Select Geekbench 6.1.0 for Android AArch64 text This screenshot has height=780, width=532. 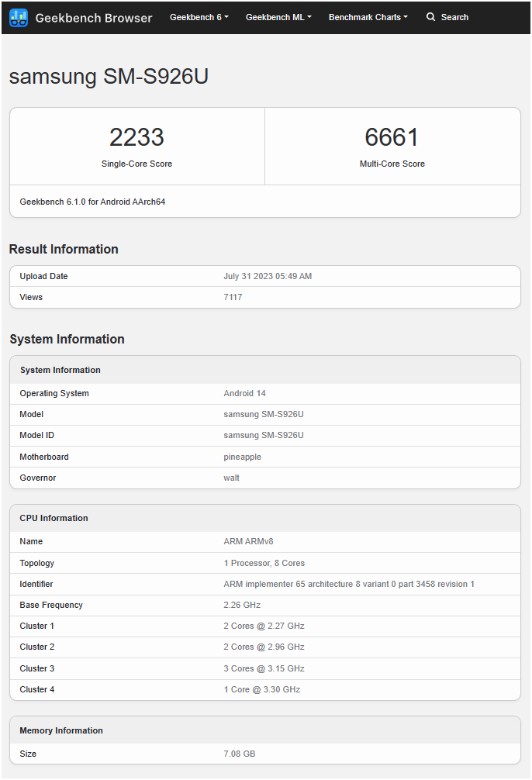[92, 202]
